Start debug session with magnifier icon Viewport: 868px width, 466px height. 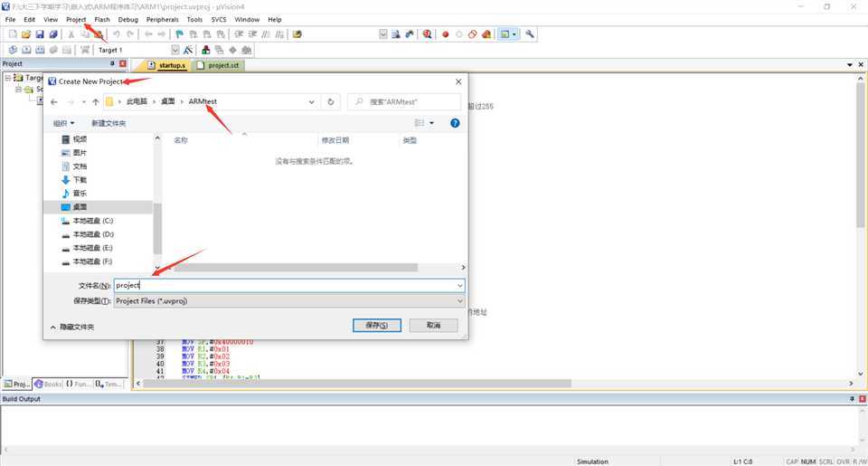[427, 34]
